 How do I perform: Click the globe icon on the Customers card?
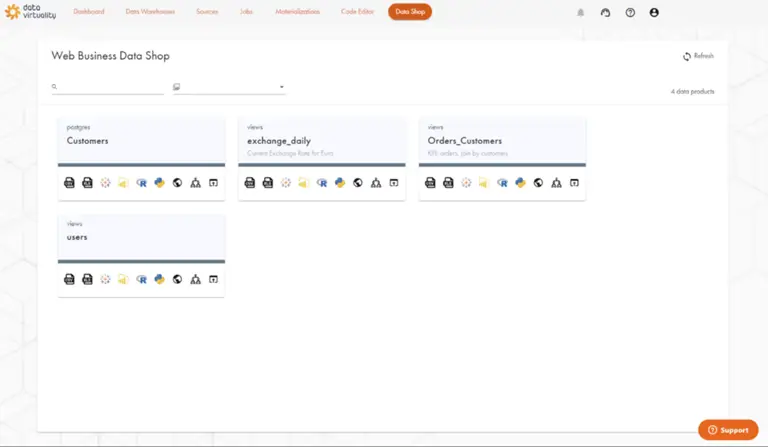(177, 183)
